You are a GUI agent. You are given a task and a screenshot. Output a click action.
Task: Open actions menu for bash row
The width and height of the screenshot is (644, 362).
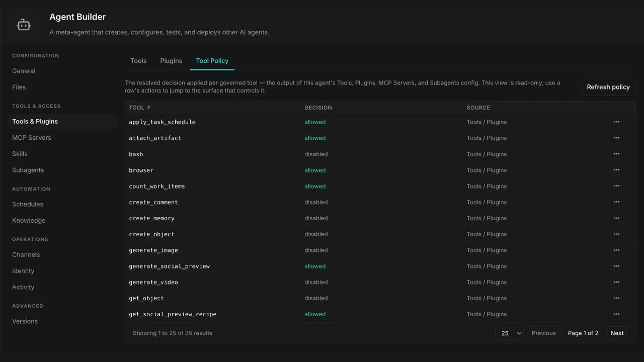[x=616, y=154]
